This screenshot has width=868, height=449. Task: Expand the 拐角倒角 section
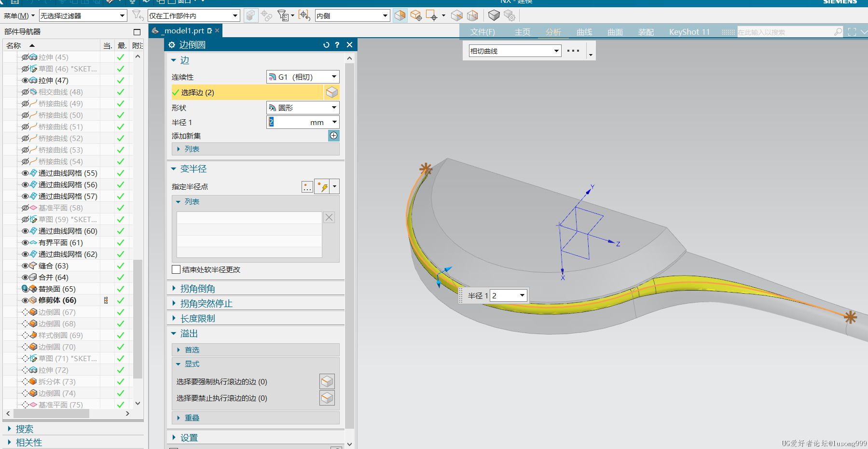[174, 289]
